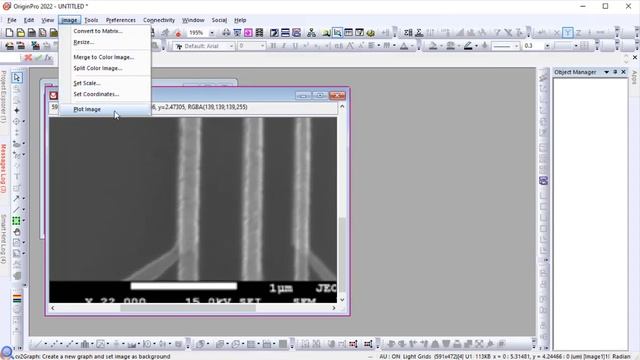Open the line style dropdown
The width and height of the screenshot is (640, 360).
pos(516,46)
